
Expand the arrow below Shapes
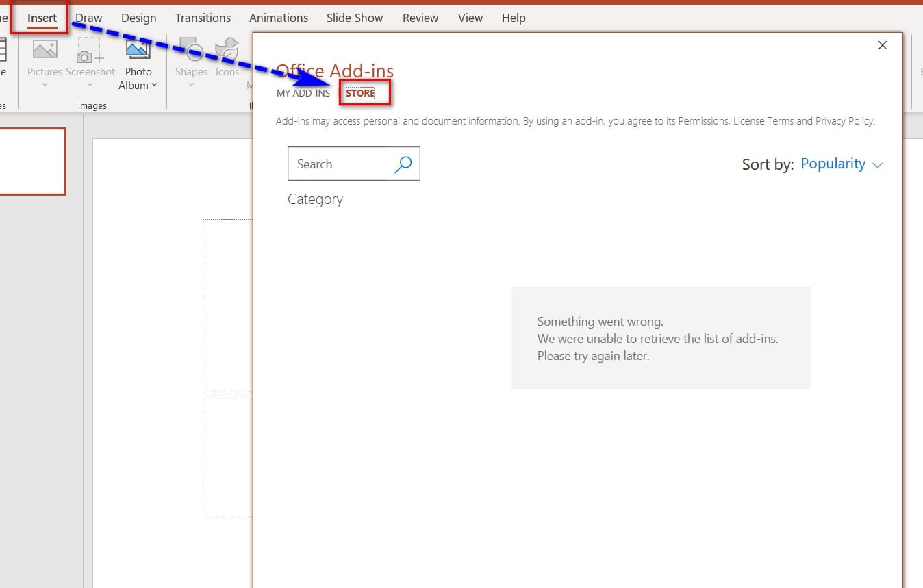[x=191, y=85]
